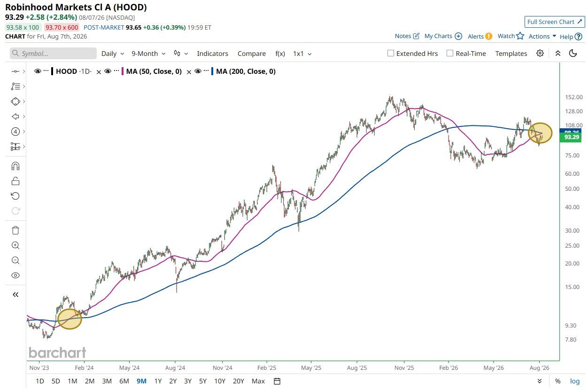The width and height of the screenshot is (588, 390).
Task: Open the Daily frequency dropdown
Action: (113, 54)
